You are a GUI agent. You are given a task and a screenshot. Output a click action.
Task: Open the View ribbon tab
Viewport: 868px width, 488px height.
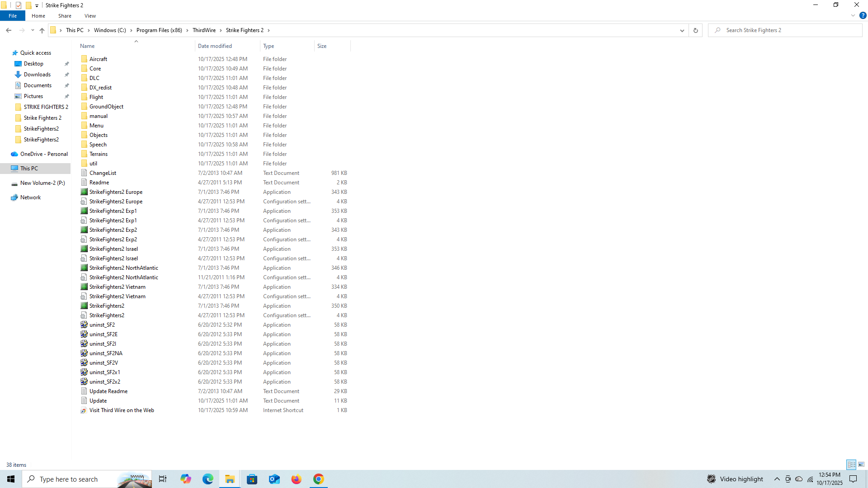[x=90, y=16]
